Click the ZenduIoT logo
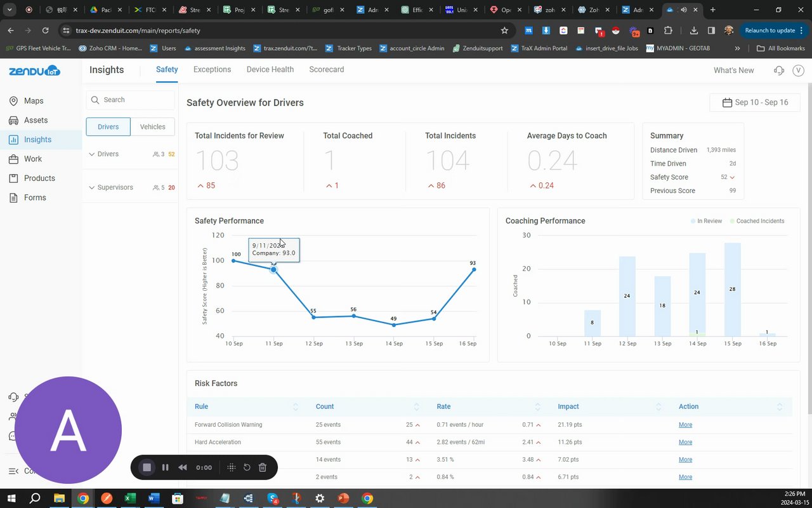This screenshot has width=812, height=508. click(34, 70)
